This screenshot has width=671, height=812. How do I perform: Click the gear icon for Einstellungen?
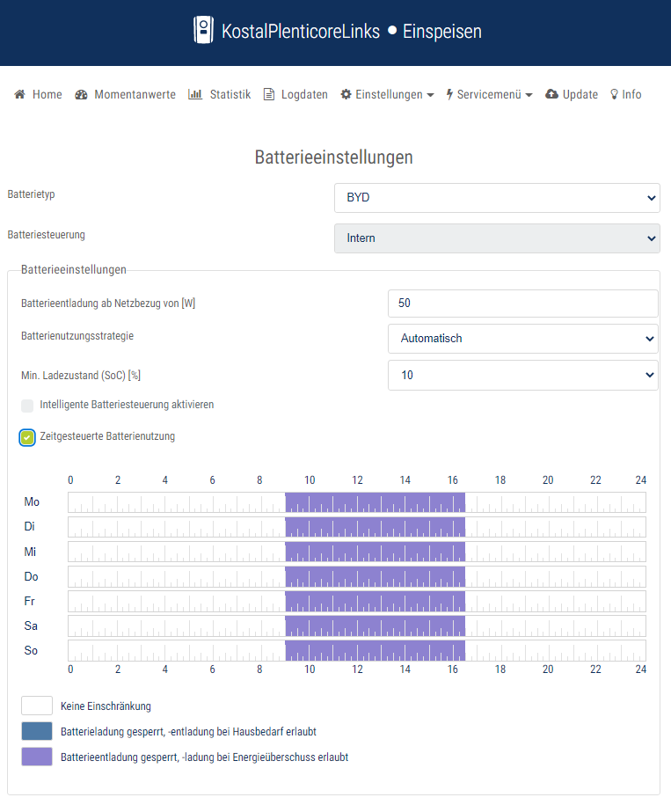pos(346,95)
